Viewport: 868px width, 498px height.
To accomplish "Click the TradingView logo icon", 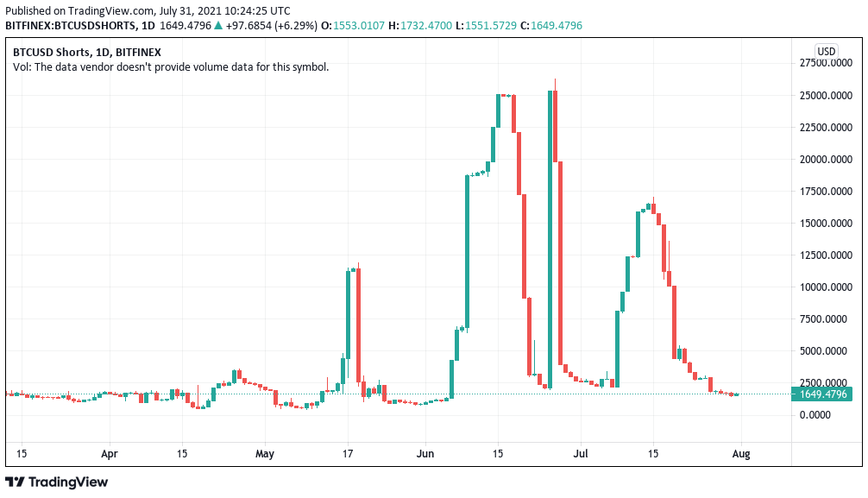I will pyautogui.click(x=15, y=482).
